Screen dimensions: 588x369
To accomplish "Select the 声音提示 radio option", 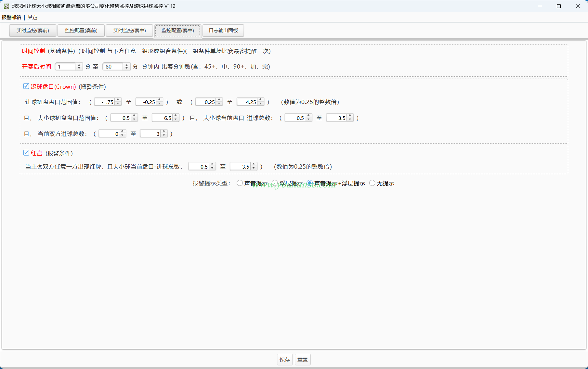I will tap(240, 183).
